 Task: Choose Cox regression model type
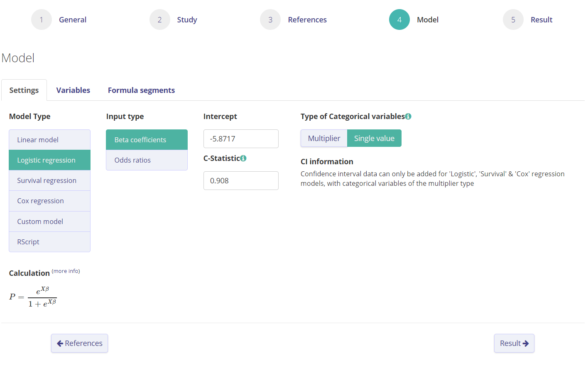49,201
